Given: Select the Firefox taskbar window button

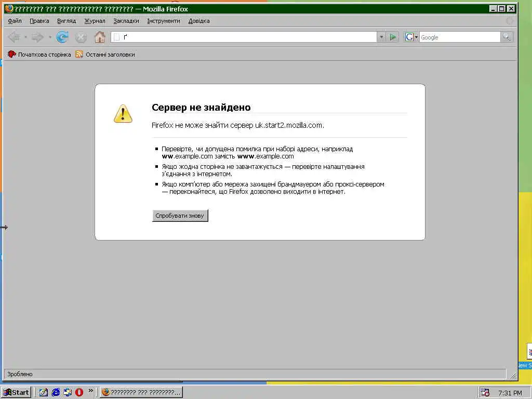Looking at the screenshot, I should coord(141,392).
